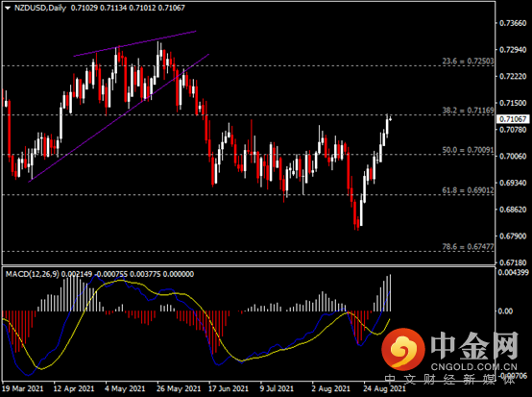Click the 0.00 level on MACD scale
This screenshot has width=532, height=397.
coord(505,311)
